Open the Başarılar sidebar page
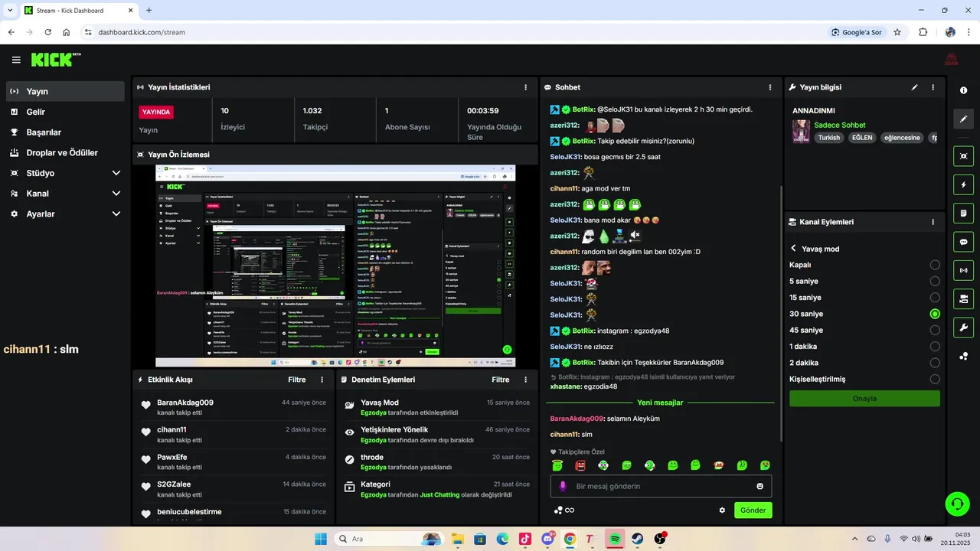The height and width of the screenshot is (551, 980). click(65, 132)
